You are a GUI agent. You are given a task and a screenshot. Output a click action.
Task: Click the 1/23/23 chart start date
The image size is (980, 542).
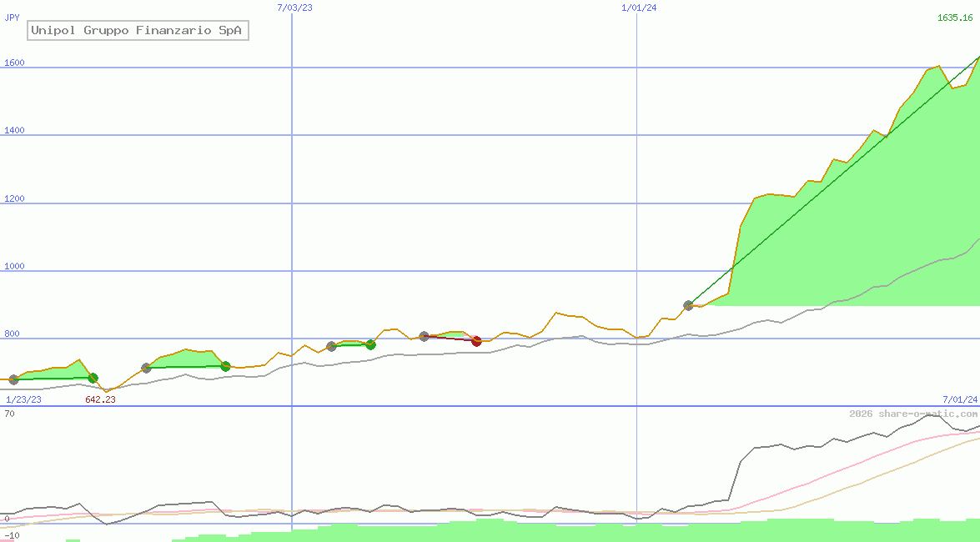coord(23,399)
